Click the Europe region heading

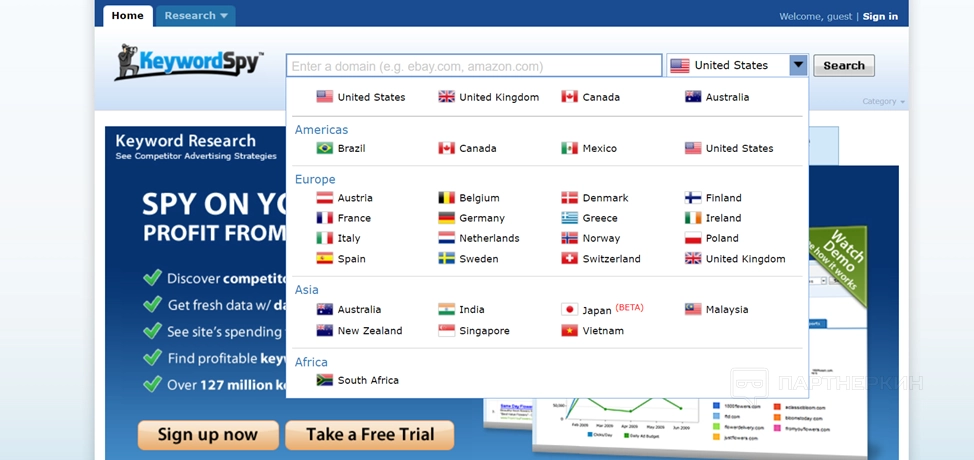[x=315, y=179]
